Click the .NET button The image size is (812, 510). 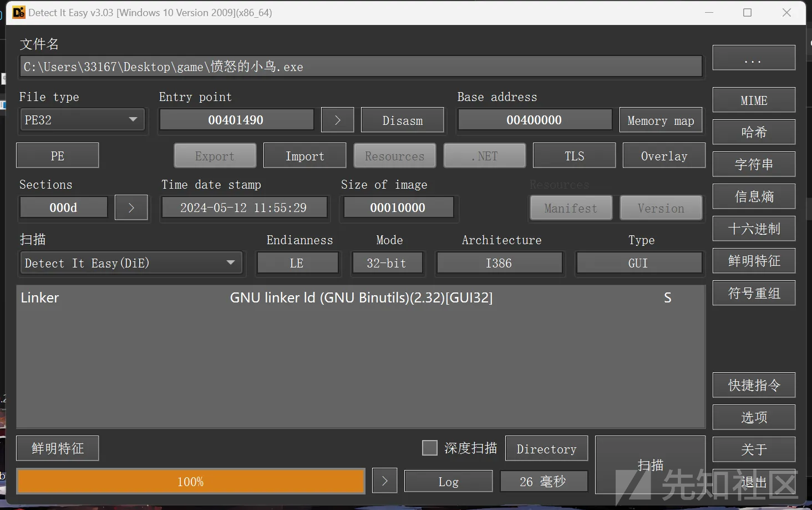pyautogui.click(x=485, y=156)
